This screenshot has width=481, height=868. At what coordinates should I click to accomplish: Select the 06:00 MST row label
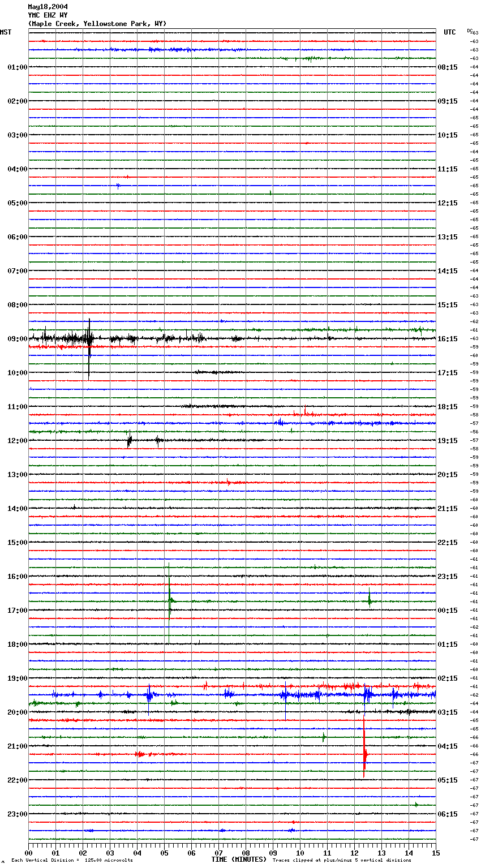[18, 237]
